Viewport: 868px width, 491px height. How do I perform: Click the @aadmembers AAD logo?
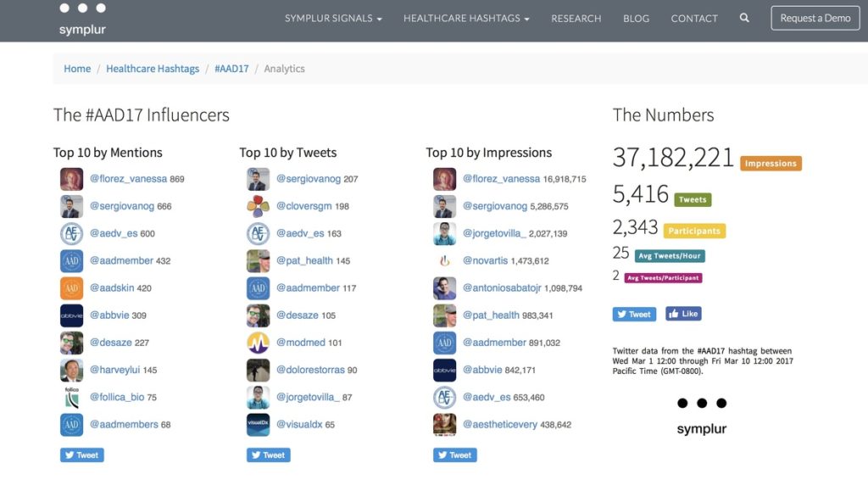[71, 425]
